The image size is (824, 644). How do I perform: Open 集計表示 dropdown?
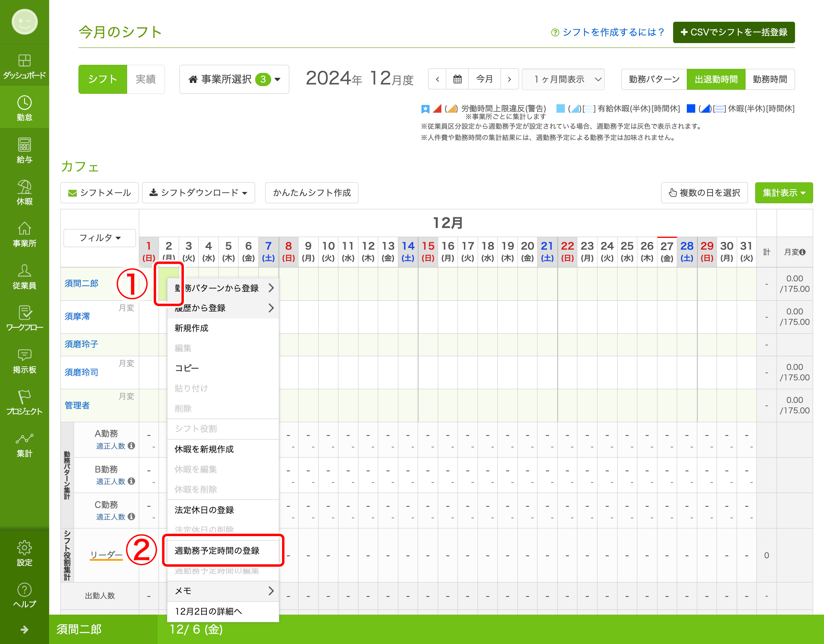coord(784,193)
